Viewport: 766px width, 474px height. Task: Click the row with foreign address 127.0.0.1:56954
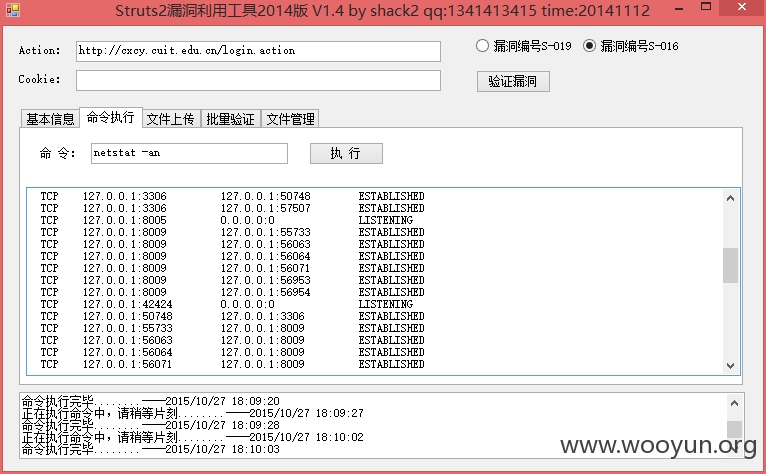(x=233, y=293)
